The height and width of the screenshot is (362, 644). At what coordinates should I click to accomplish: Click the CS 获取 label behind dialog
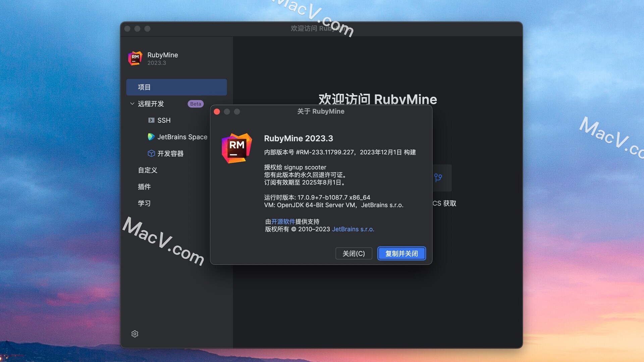coord(444,203)
